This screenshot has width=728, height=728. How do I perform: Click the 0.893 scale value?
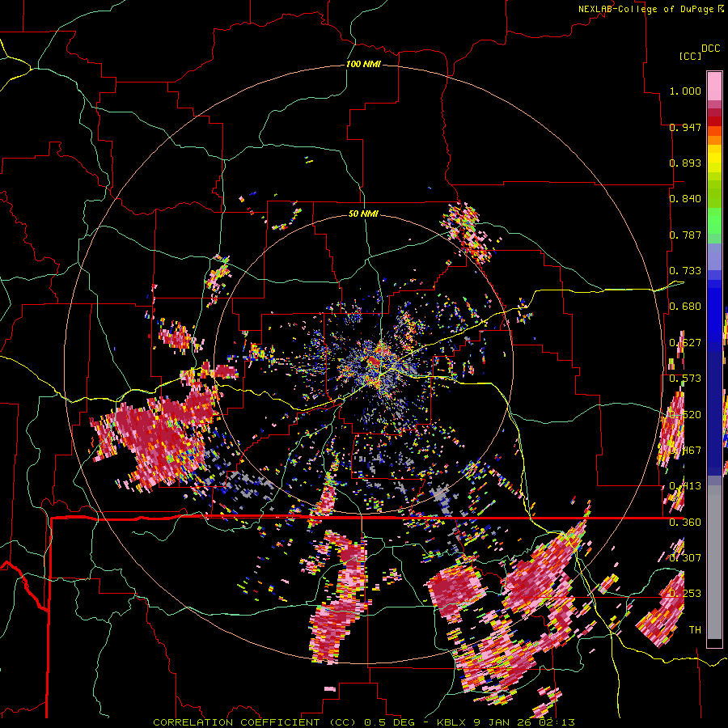click(685, 163)
